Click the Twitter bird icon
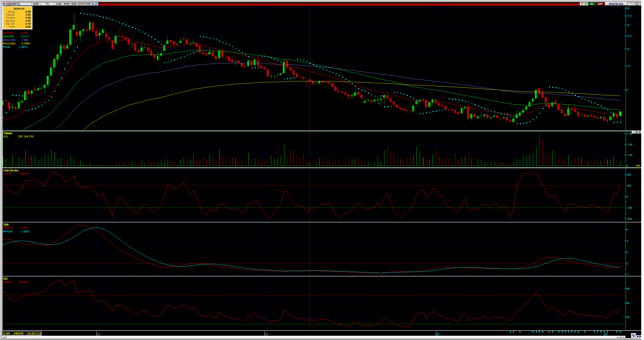The height and width of the screenshot is (340, 644). tap(96, 4)
